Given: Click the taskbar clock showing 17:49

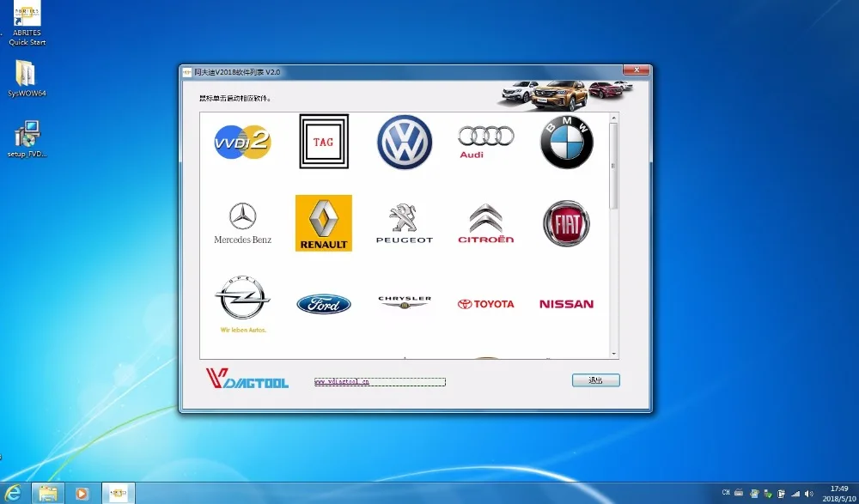Looking at the screenshot, I should tap(839, 494).
